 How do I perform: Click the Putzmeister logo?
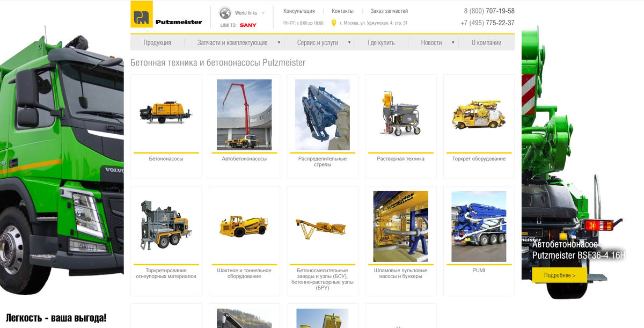pyautogui.click(x=167, y=14)
